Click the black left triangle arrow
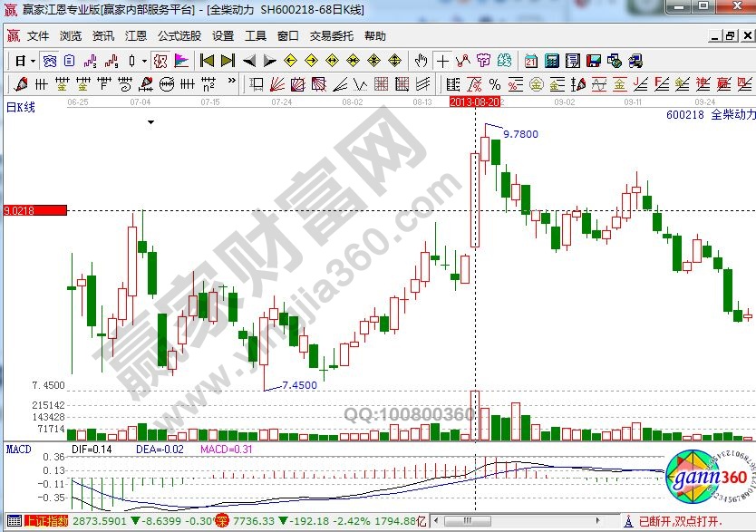The height and width of the screenshot is (532, 756). 249,61
